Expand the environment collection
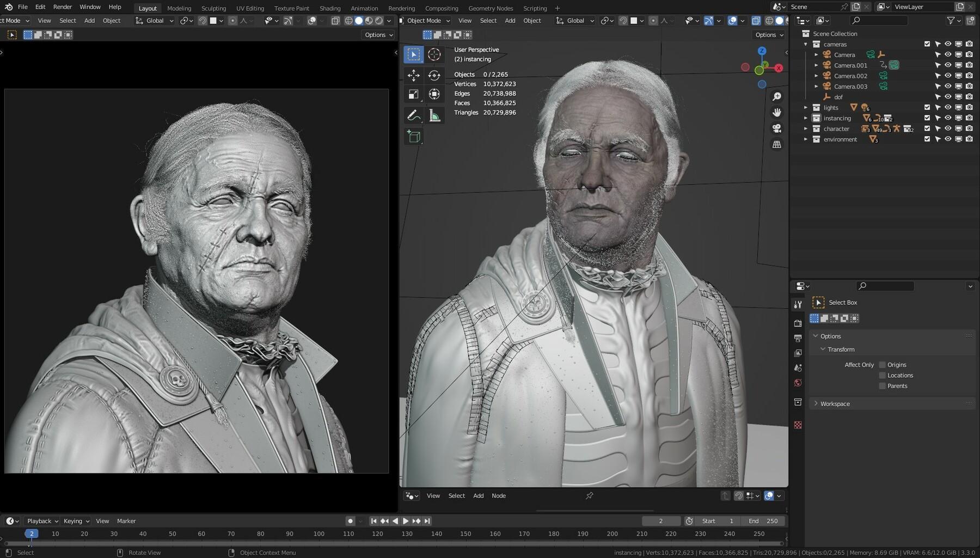 click(x=806, y=139)
